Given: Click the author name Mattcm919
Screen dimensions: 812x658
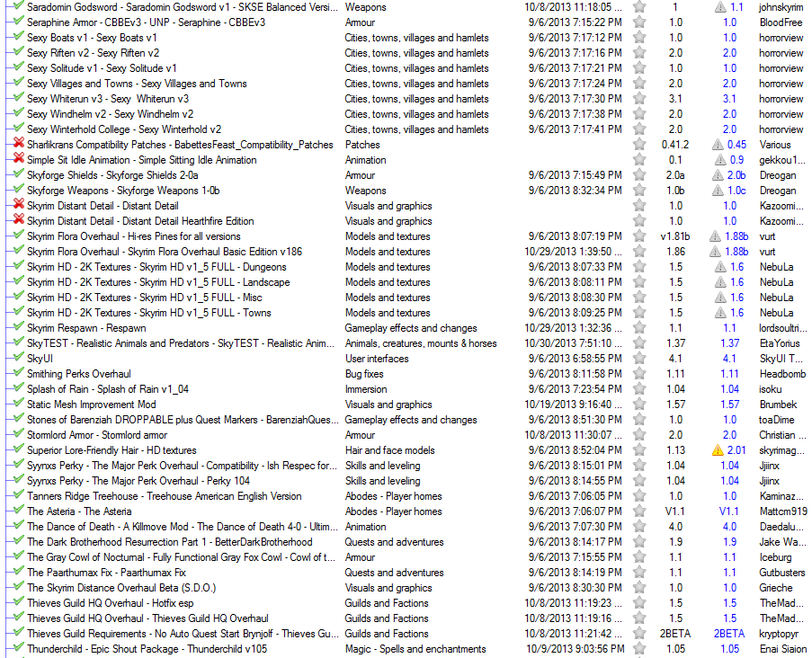Looking at the screenshot, I should click(783, 511).
